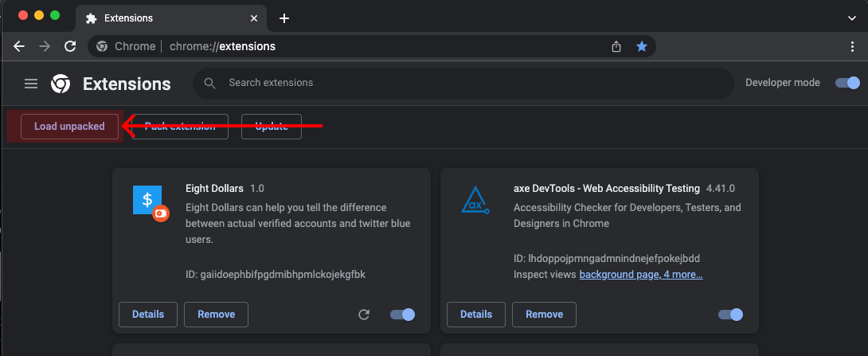Go back using the browser back arrow

pyautogui.click(x=19, y=46)
